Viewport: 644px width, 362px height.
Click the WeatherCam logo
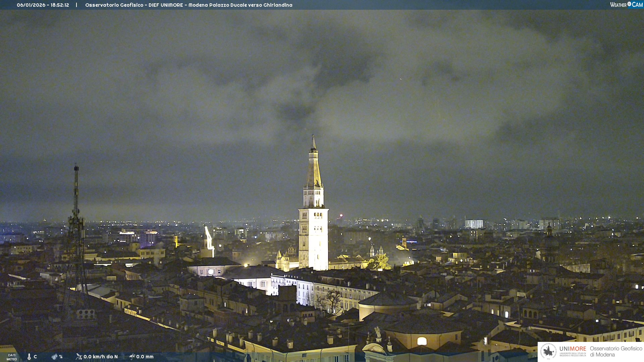click(x=626, y=5)
